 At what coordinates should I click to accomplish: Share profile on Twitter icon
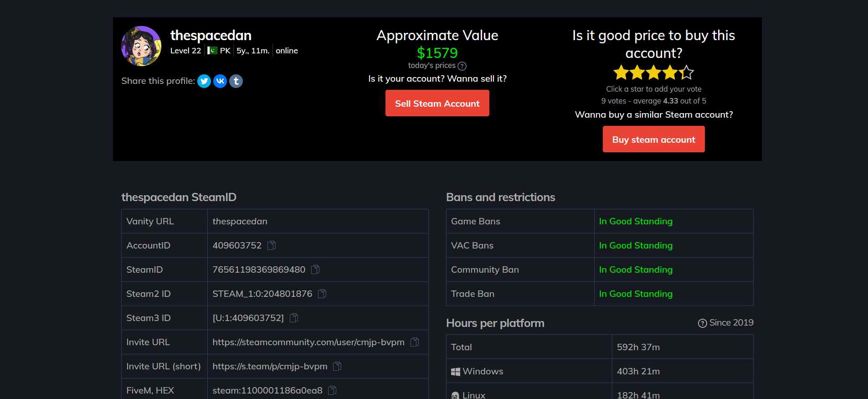pyautogui.click(x=204, y=81)
